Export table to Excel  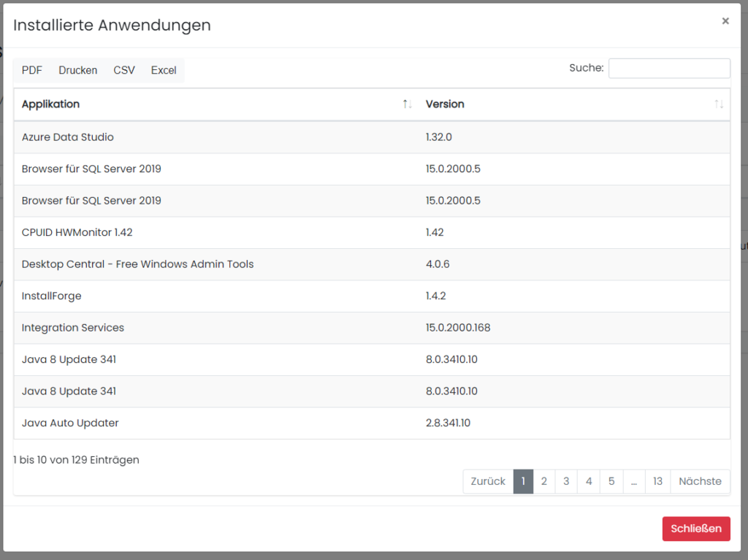coord(164,71)
